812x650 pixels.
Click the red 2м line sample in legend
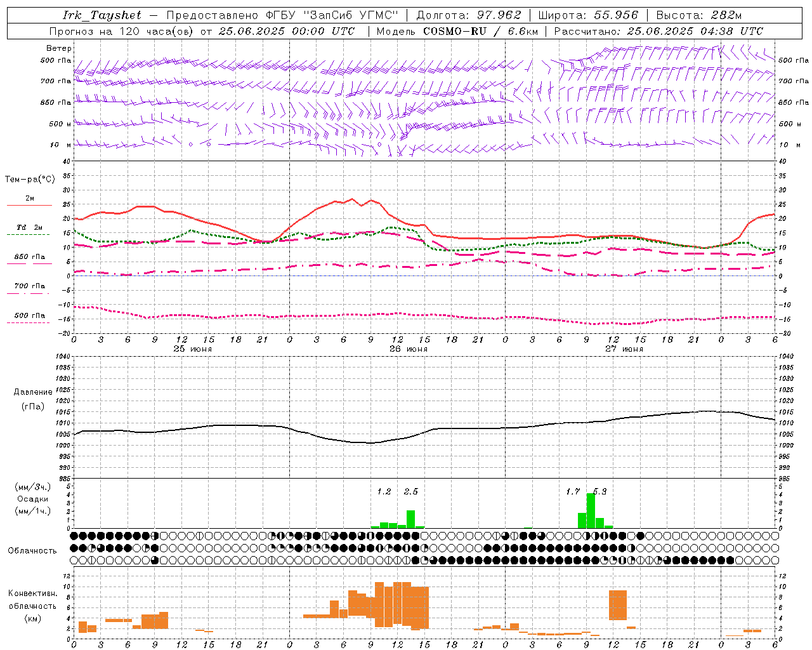coord(29,206)
